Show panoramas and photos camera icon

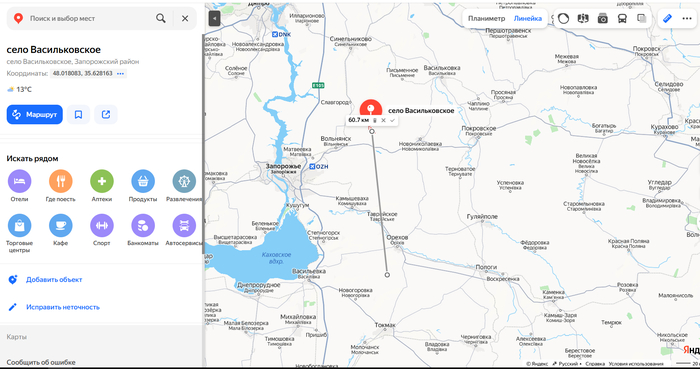[x=603, y=19]
